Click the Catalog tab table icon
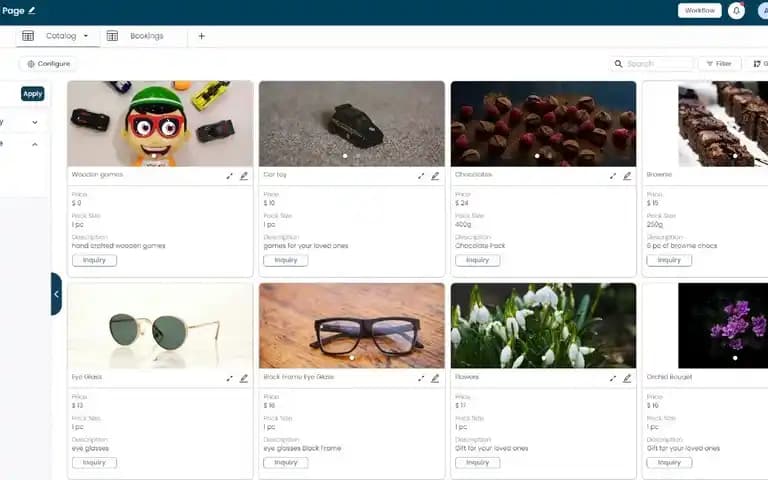Screen dimensions: 768x480 pos(28,36)
